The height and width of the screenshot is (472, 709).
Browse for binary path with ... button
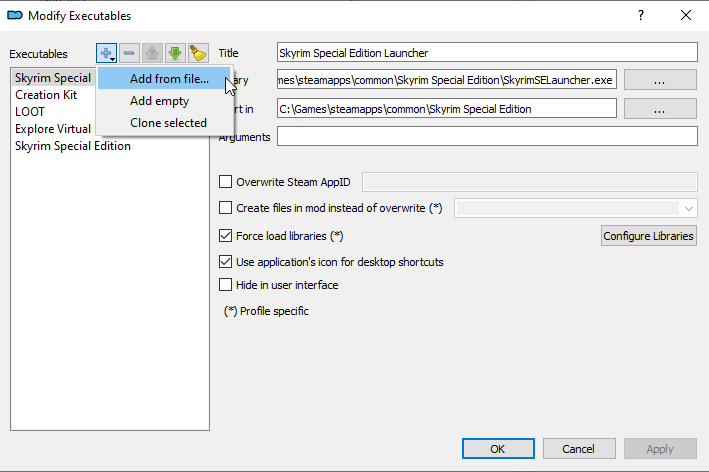[660, 80]
